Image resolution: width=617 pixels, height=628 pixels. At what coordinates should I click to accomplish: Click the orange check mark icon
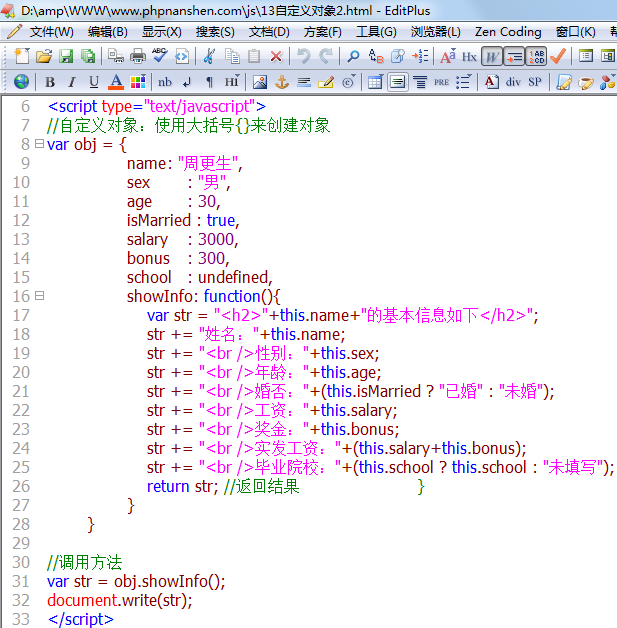coord(558,56)
